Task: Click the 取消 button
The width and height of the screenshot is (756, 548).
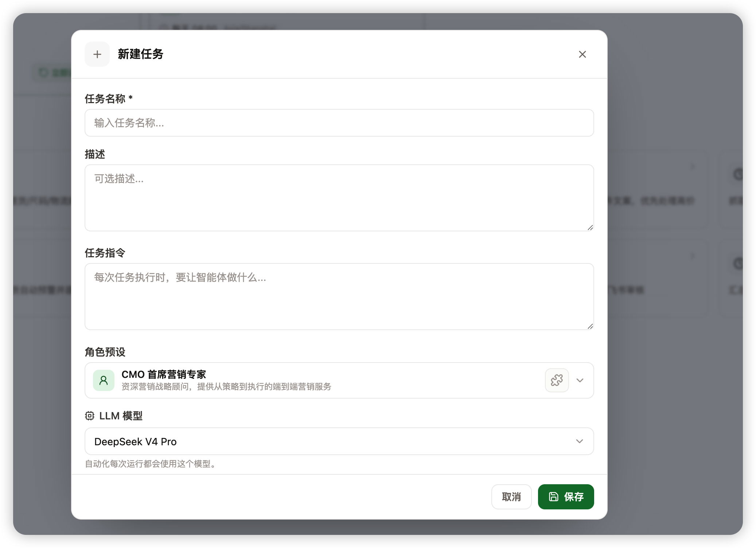Action: 511,497
